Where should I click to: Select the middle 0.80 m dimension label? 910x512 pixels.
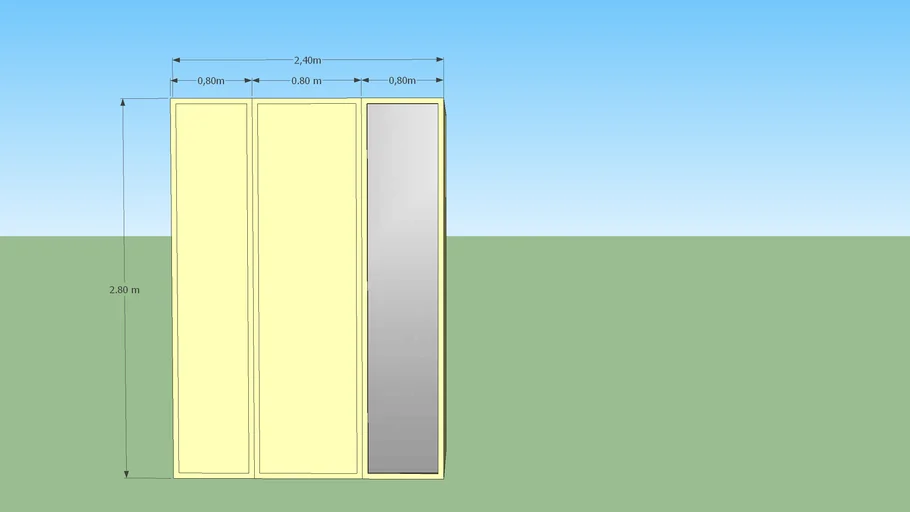click(x=306, y=80)
